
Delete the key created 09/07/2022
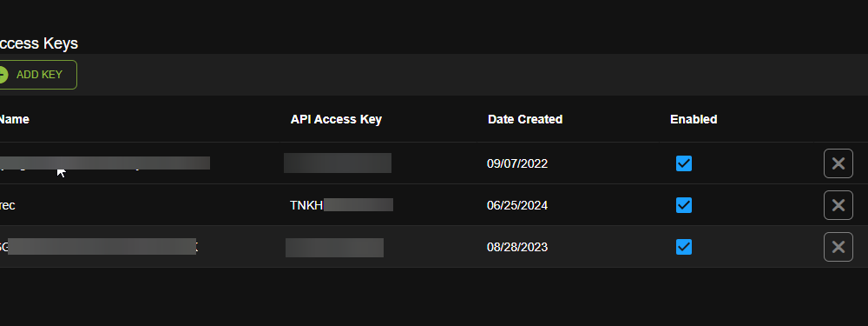838,163
